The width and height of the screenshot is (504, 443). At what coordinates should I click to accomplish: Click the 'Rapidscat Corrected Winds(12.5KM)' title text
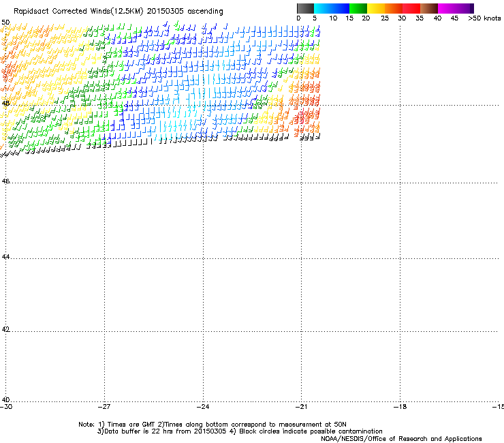pos(78,12)
